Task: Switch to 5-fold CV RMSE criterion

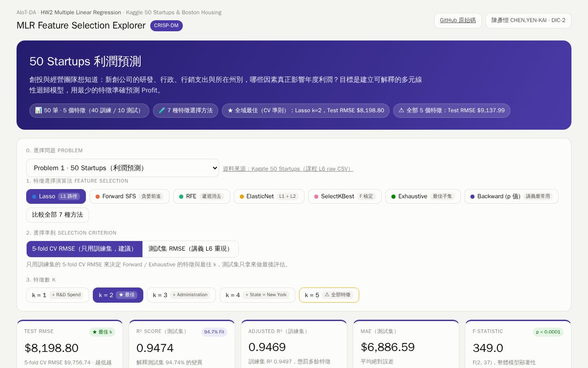Action: point(85,249)
